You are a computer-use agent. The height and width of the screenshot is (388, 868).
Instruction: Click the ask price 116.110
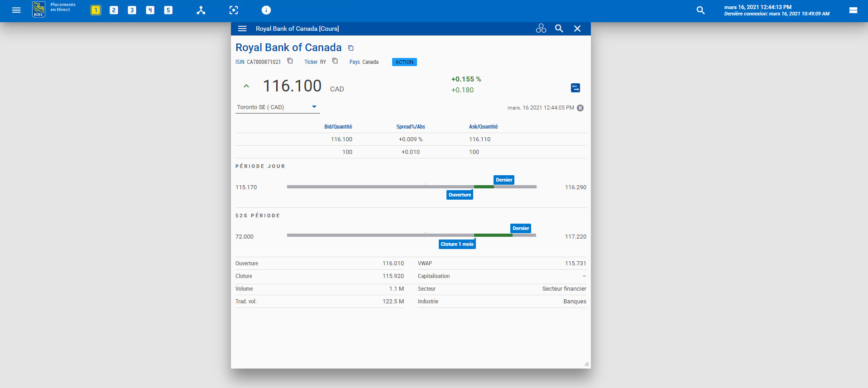[480, 139]
